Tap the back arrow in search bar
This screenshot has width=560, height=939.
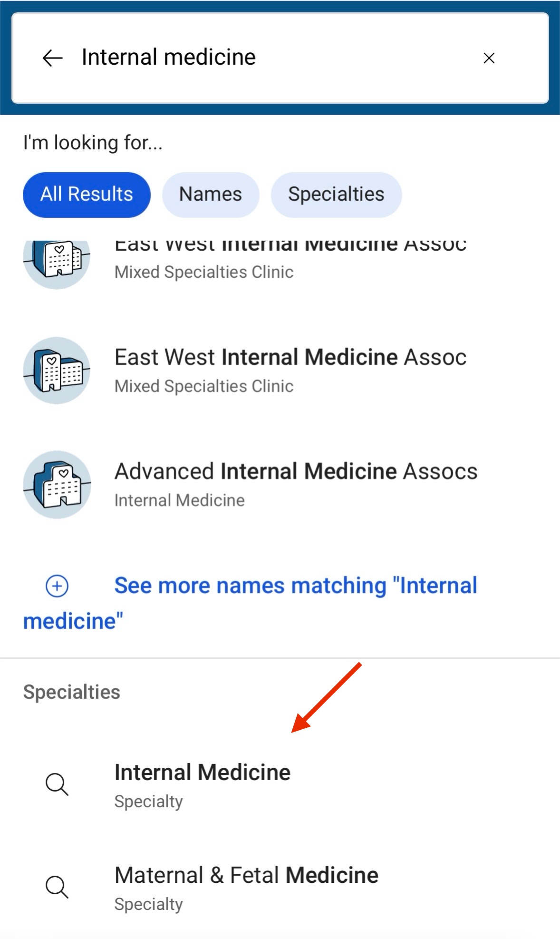[x=52, y=58]
